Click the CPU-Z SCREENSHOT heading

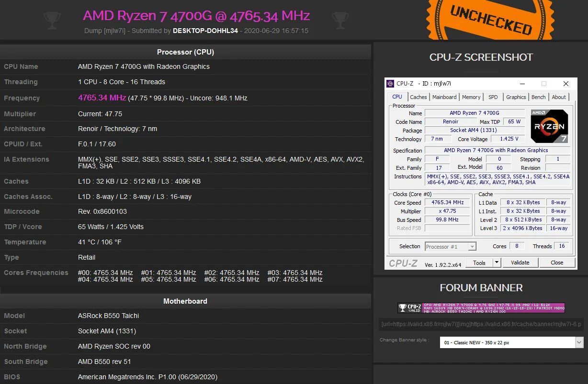[x=481, y=57]
